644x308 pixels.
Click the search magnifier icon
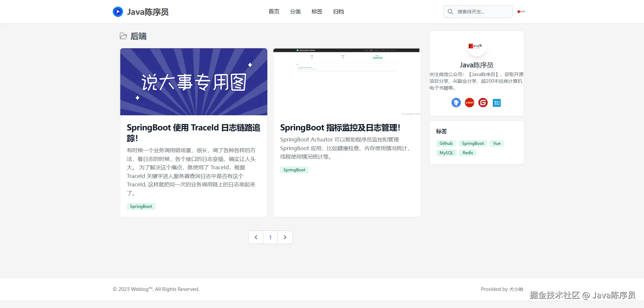click(x=450, y=12)
